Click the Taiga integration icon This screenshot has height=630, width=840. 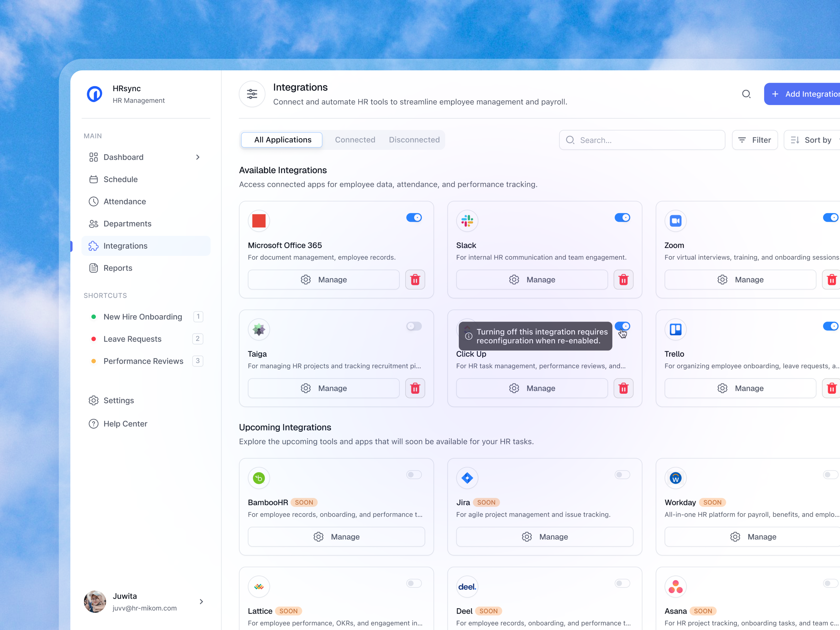pos(259,329)
